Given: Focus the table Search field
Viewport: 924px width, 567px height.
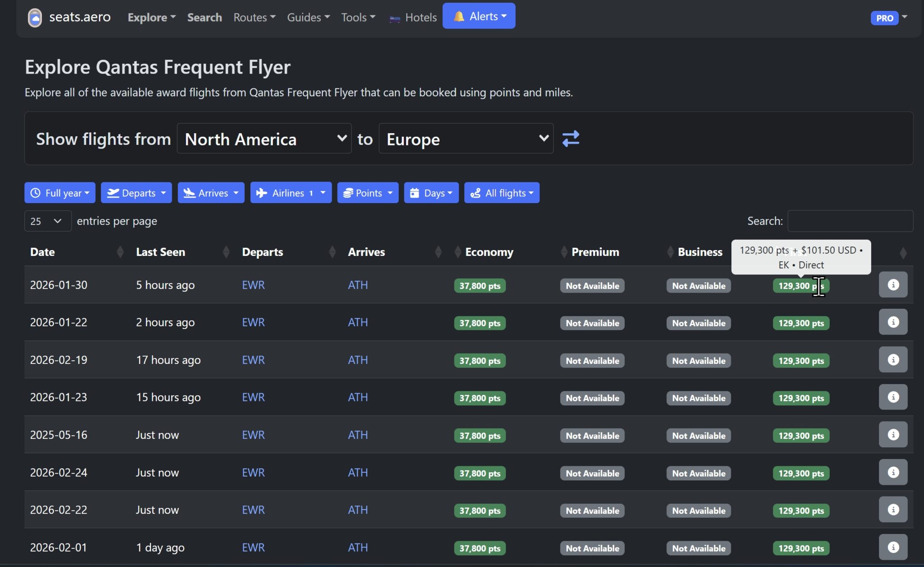Looking at the screenshot, I should tap(850, 221).
